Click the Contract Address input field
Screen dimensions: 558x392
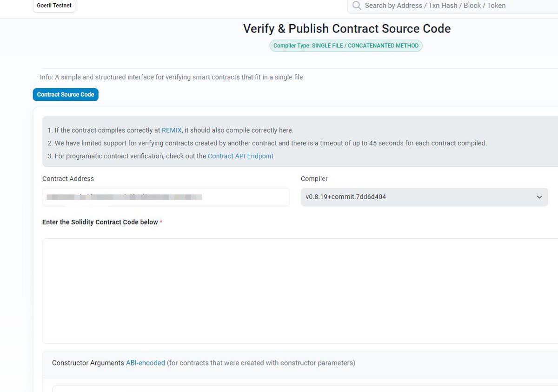point(166,197)
